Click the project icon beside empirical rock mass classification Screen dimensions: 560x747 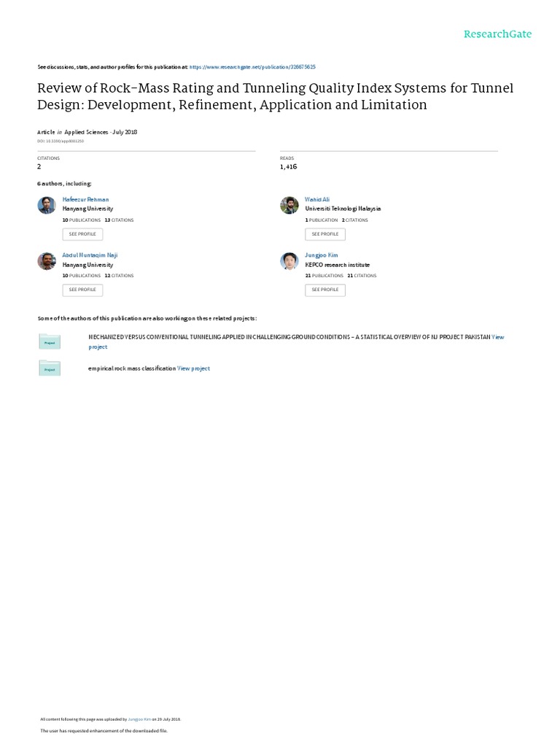click(x=50, y=369)
